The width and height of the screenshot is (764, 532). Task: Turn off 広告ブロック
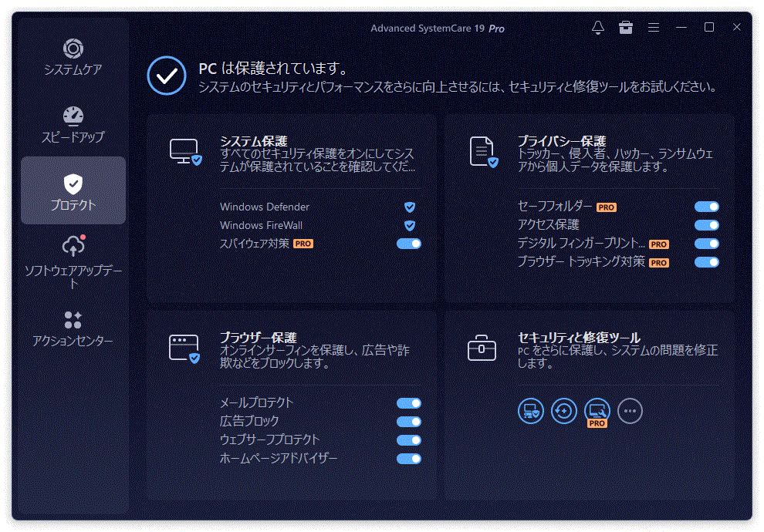pos(407,421)
